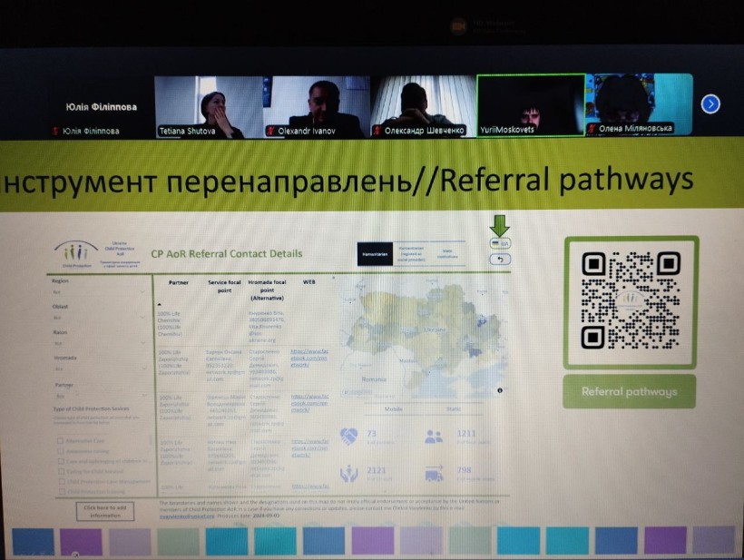The width and height of the screenshot is (744, 560).
Task: Click the staff count value 2121
Action: pyautogui.click(x=377, y=470)
